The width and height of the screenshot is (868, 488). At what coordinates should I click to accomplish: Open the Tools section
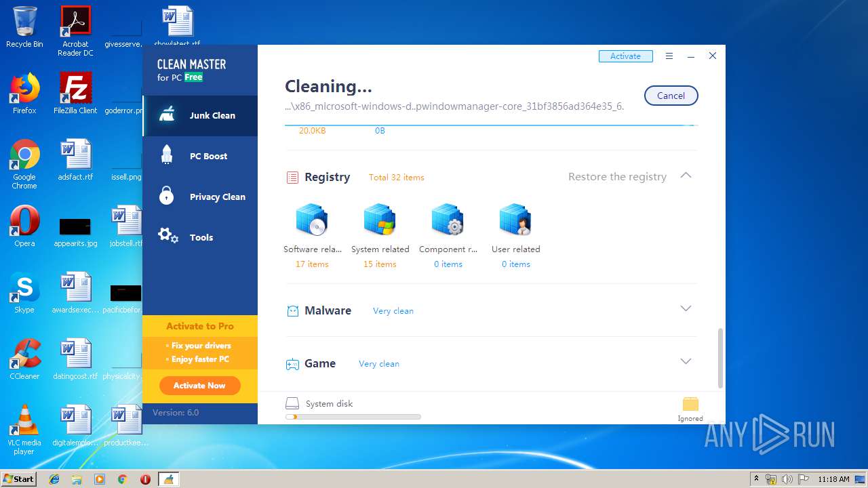(x=200, y=238)
